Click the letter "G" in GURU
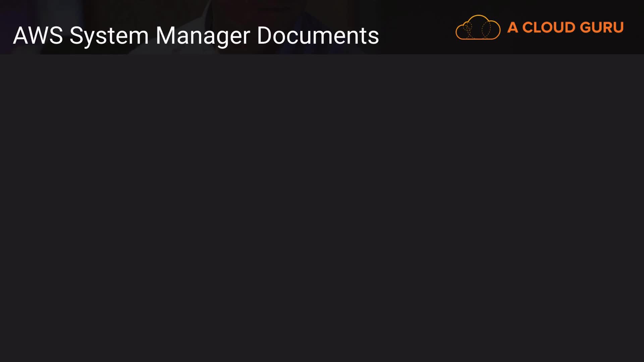Screen dimensions: 644x362 tap(585, 27)
